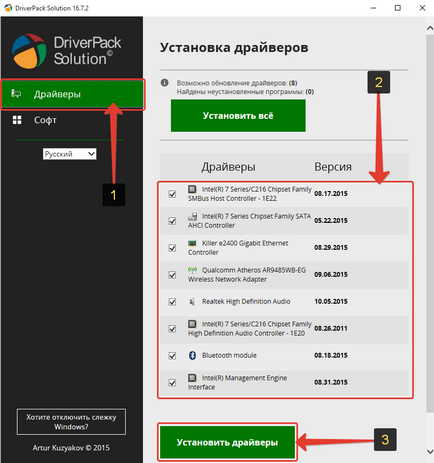The height and width of the screenshot is (463, 434).
Task: Click chipset icon of Management Engine Interface
Action: tap(192, 378)
